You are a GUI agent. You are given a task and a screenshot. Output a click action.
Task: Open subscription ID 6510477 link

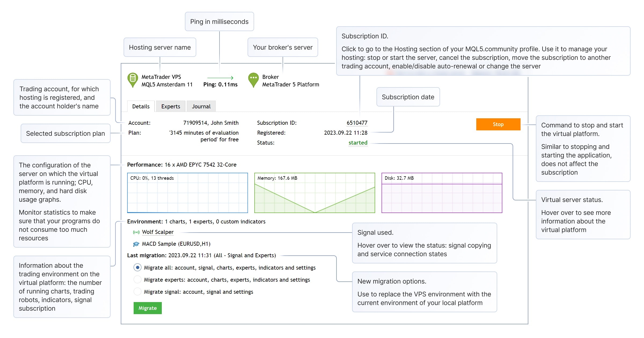357,123
